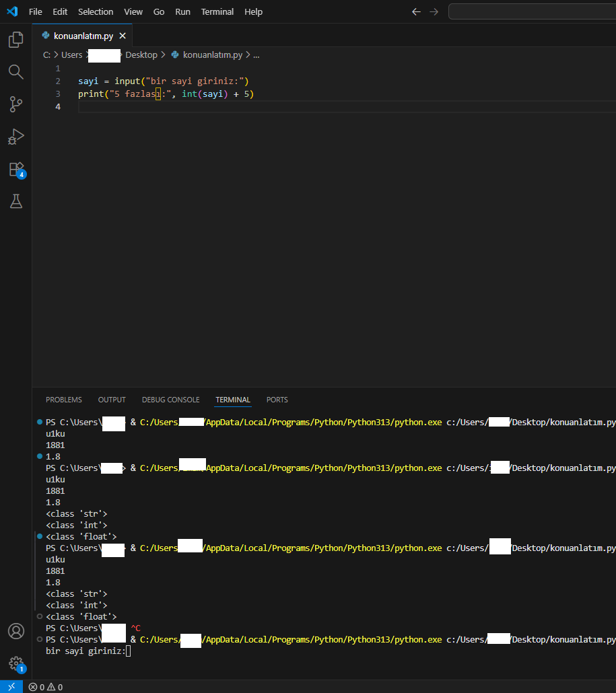Select the TERMINAL panel tab
This screenshot has width=616, height=693.
tap(233, 400)
